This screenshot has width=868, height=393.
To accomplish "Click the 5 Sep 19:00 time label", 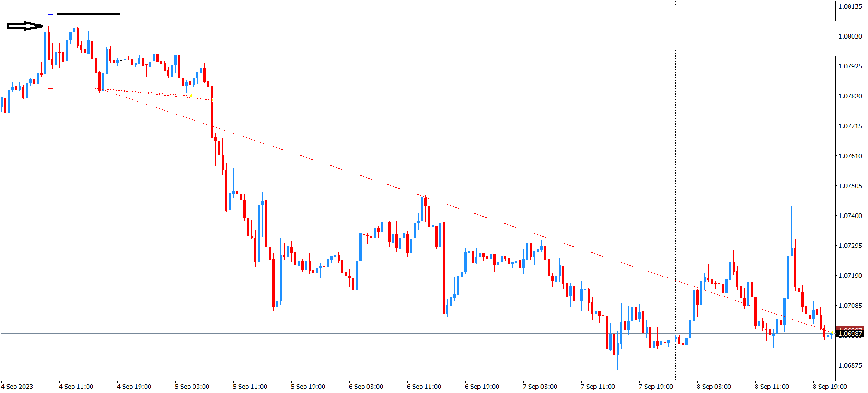I will (x=308, y=387).
